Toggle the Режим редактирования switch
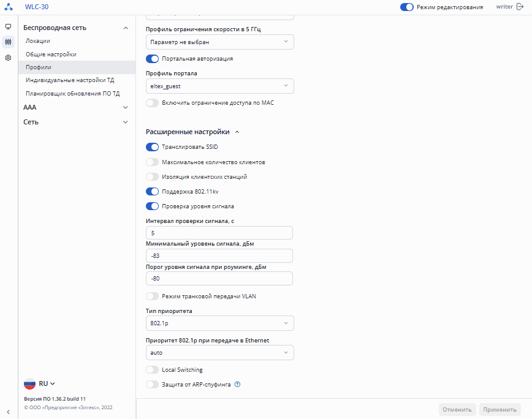 (406, 7)
